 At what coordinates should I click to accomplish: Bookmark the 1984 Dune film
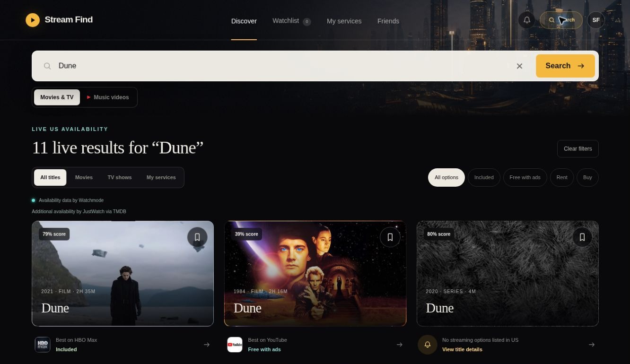click(390, 237)
